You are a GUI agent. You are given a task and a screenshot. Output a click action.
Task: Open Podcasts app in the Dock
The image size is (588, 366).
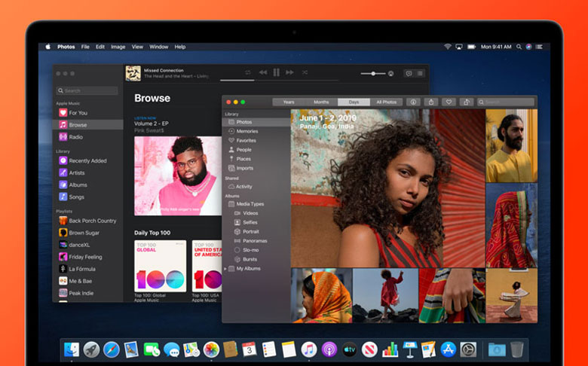tap(329, 349)
